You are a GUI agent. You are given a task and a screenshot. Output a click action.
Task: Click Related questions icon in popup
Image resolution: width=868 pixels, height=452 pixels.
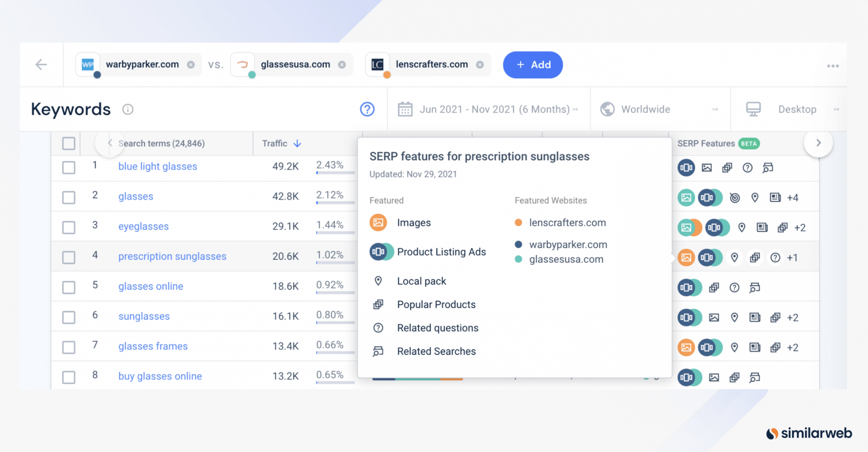point(378,328)
